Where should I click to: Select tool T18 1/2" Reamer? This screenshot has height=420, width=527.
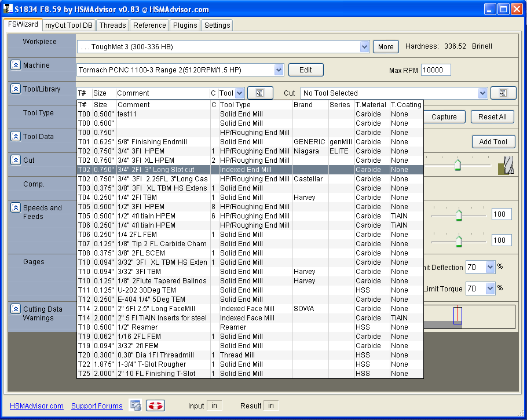pyautogui.click(x=250, y=327)
